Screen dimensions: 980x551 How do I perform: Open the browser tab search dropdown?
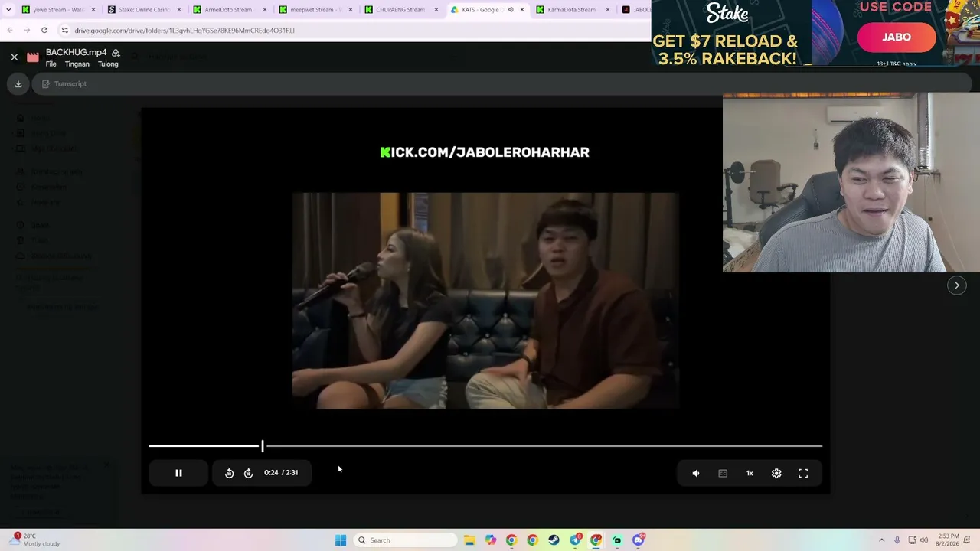click(x=8, y=10)
